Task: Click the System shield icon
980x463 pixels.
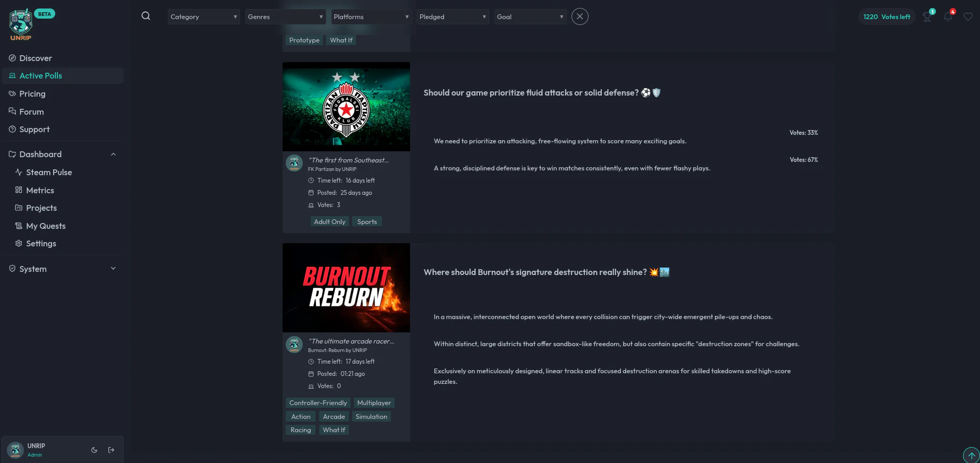Action: pyautogui.click(x=12, y=269)
